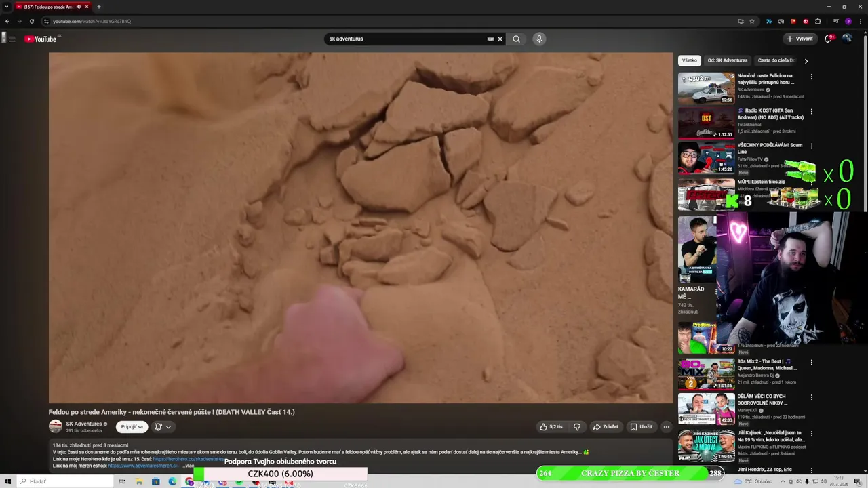The height and width of the screenshot is (488, 868).
Task: Open more actions ellipsis below the video
Action: pyautogui.click(x=666, y=427)
